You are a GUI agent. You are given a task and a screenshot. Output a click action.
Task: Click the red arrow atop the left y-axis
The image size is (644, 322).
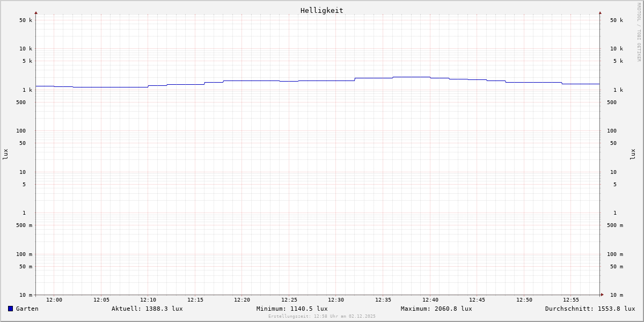[36, 12]
